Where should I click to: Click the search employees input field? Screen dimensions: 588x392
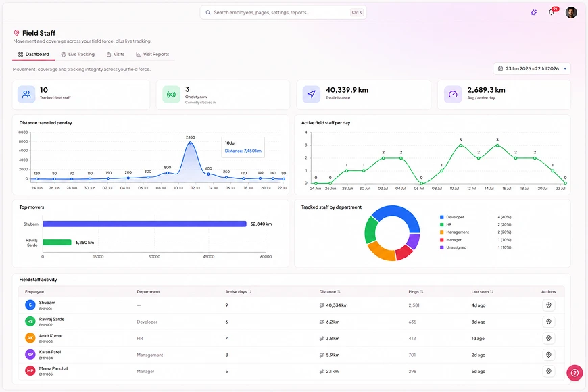(283, 12)
